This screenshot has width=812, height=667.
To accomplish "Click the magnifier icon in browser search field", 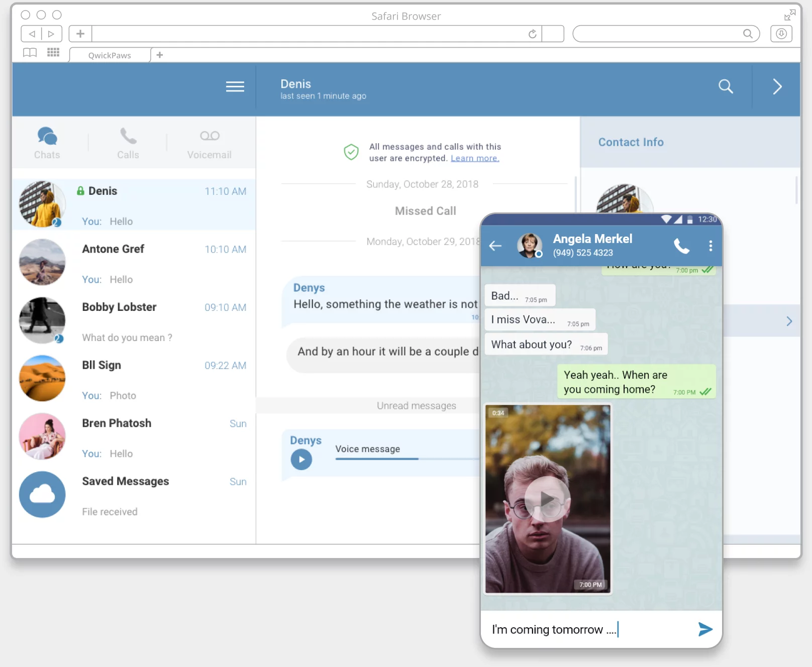I will (x=748, y=34).
